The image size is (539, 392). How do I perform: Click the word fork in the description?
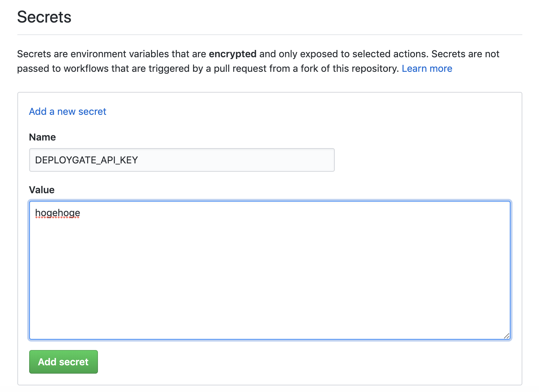308,69
